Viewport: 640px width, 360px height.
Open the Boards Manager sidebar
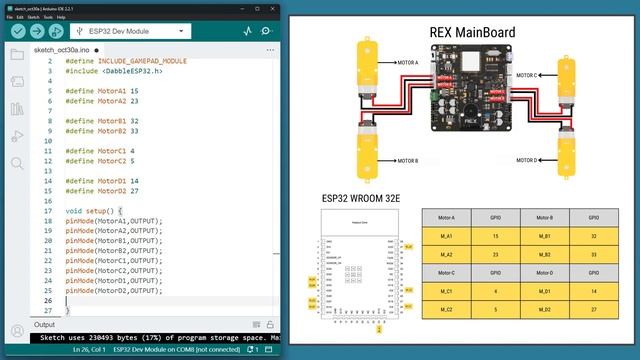(x=17, y=82)
